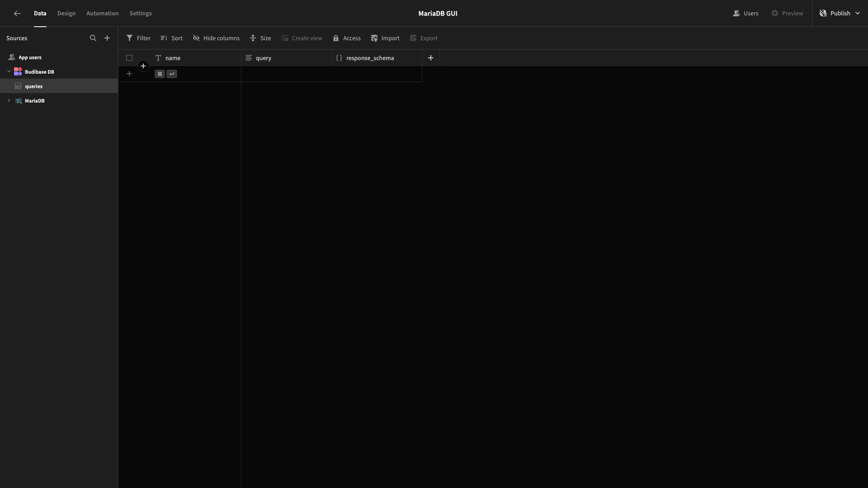Click the Budibase DB label
Viewport: 868px width, 488px height.
[39, 72]
